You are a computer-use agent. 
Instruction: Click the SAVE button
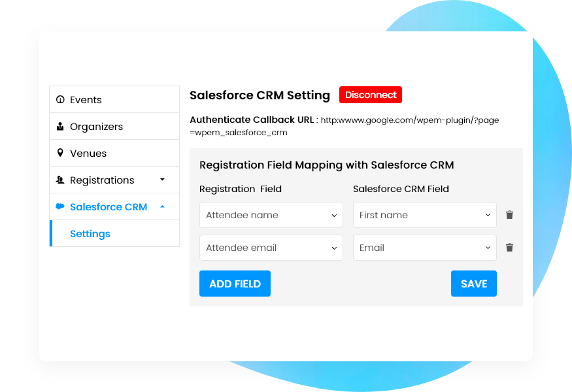click(x=473, y=284)
